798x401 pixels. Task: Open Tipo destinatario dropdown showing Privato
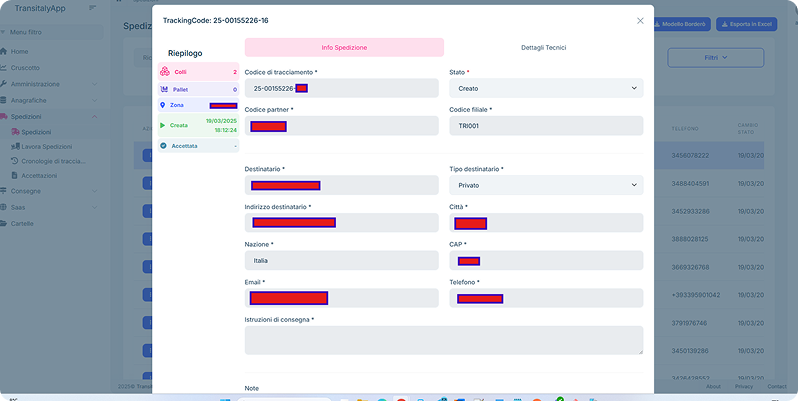coord(545,185)
